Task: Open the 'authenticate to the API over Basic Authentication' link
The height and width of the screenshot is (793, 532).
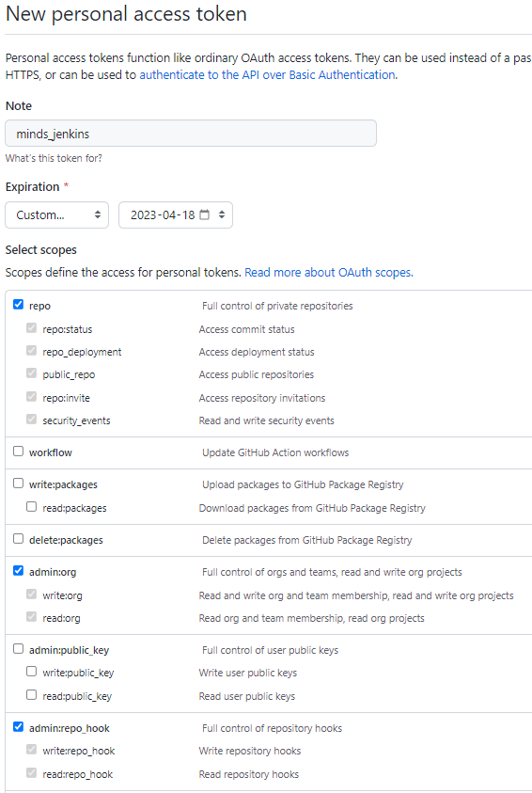Action: tap(267, 75)
